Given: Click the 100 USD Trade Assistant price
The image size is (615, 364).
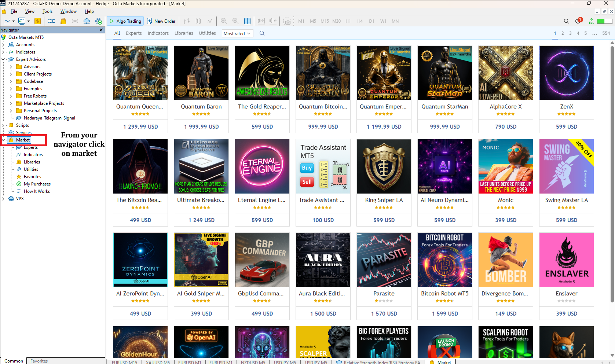Looking at the screenshot, I should coord(323,220).
